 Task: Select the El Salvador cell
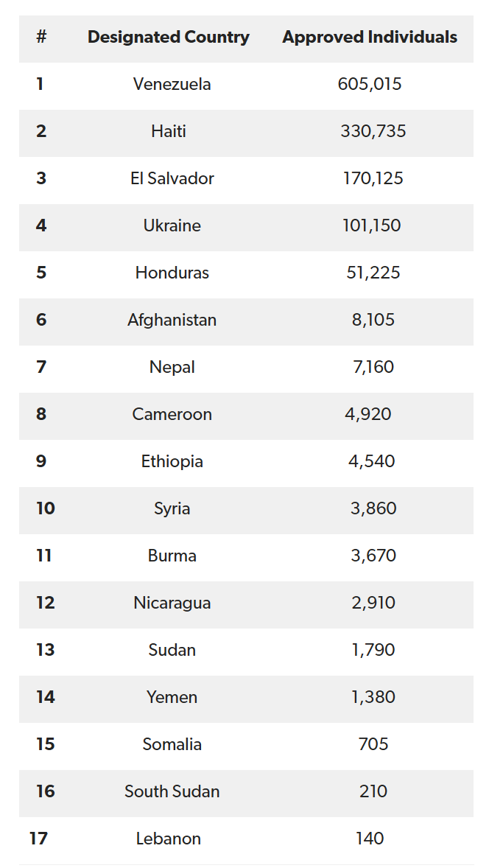click(172, 179)
